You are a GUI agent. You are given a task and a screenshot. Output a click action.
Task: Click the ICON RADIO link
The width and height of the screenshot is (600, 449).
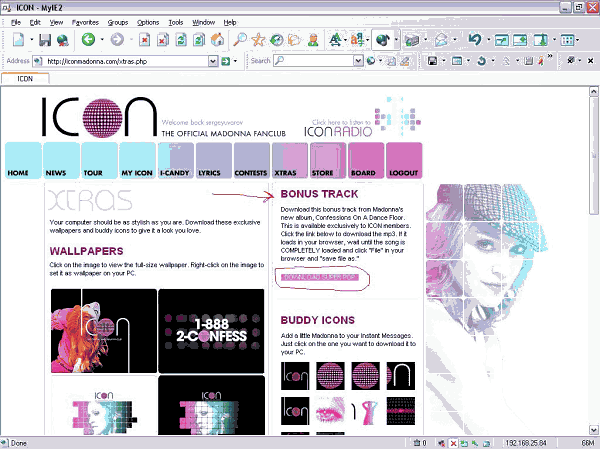[x=338, y=131]
